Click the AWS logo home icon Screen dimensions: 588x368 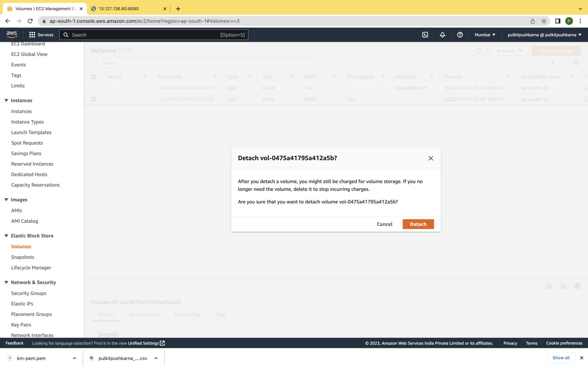pos(12,34)
